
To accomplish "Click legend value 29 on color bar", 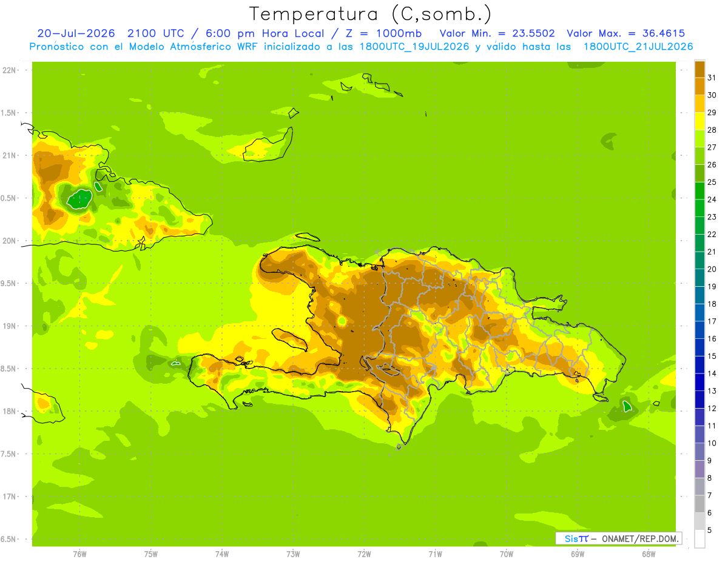I will pyautogui.click(x=712, y=112).
